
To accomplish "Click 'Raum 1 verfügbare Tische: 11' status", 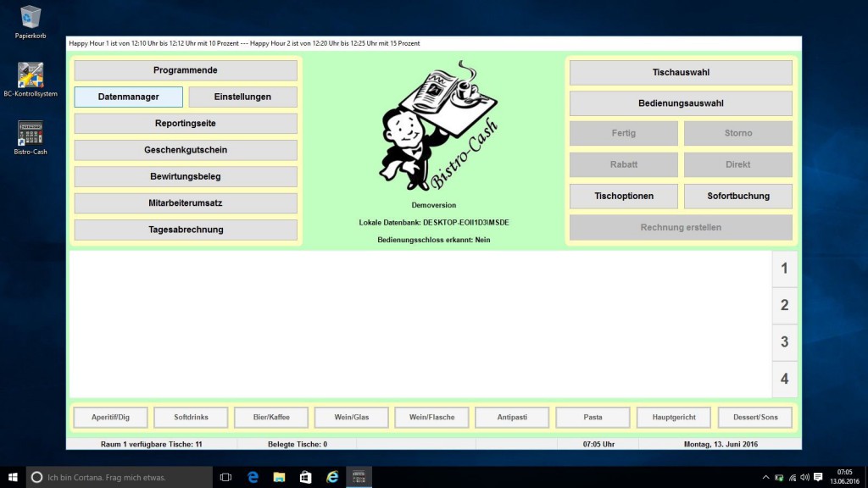I will 151,444.
